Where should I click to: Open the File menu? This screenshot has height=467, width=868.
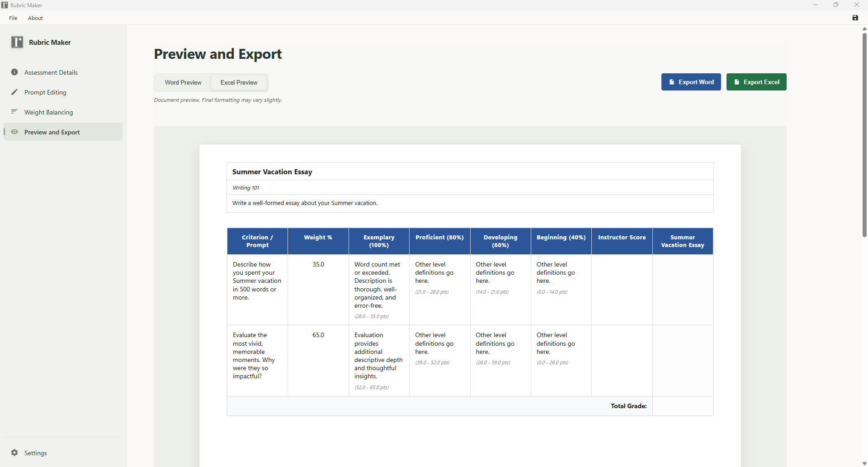pyautogui.click(x=13, y=18)
